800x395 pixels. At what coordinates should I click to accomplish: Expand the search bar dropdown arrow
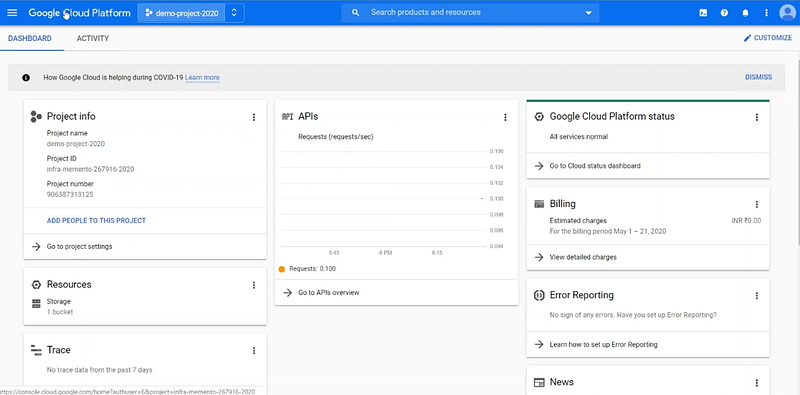pyautogui.click(x=588, y=13)
